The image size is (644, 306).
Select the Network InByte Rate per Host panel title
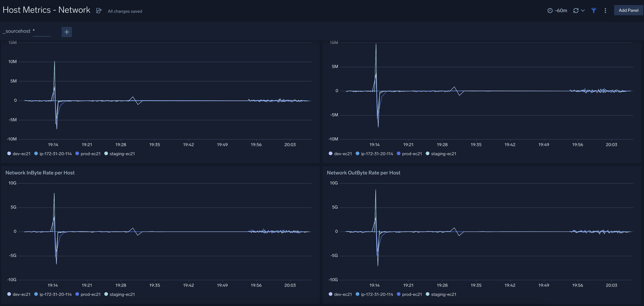[x=40, y=172]
